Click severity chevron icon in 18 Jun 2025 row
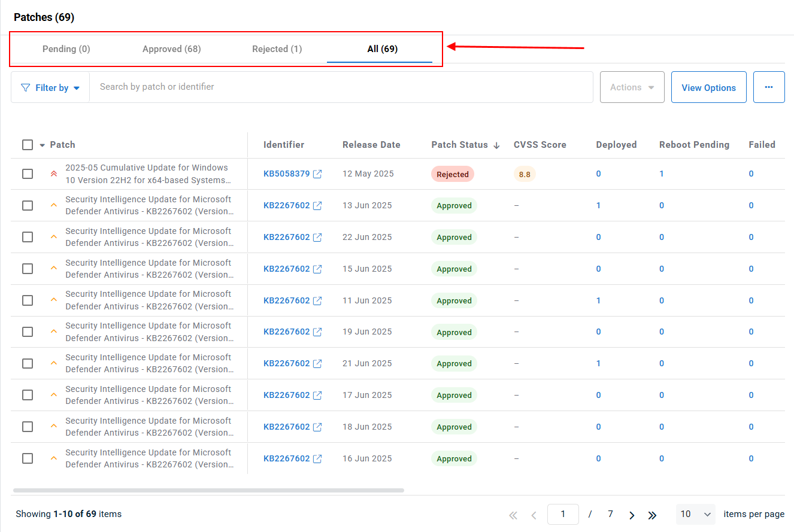Image resolution: width=794 pixels, height=532 pixels. (x=54, y=427)
